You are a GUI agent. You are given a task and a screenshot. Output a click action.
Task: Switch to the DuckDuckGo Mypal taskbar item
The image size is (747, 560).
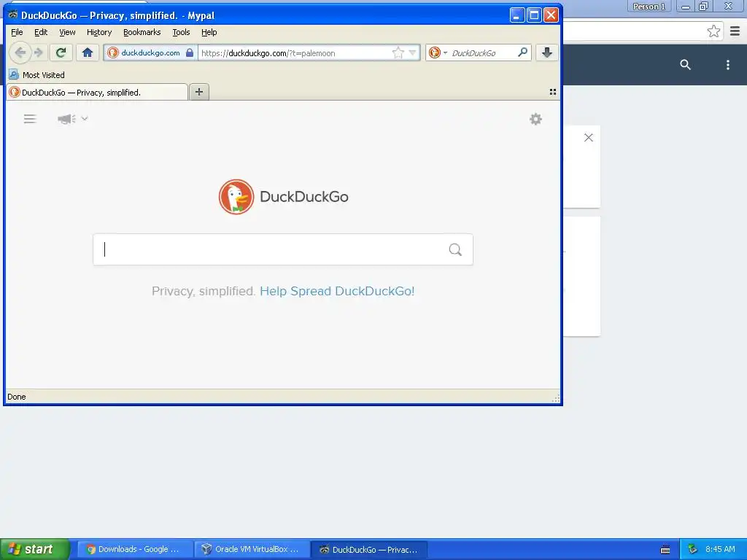(369, 549)
